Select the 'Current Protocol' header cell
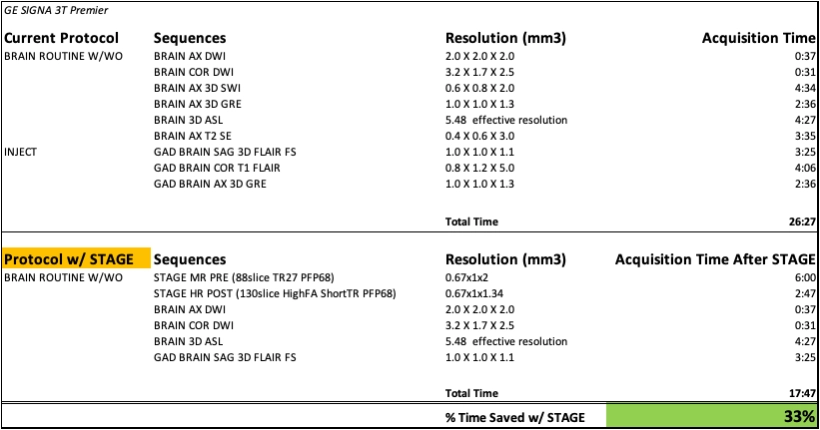Screen dimensions: 820x430 pos(62,38)
